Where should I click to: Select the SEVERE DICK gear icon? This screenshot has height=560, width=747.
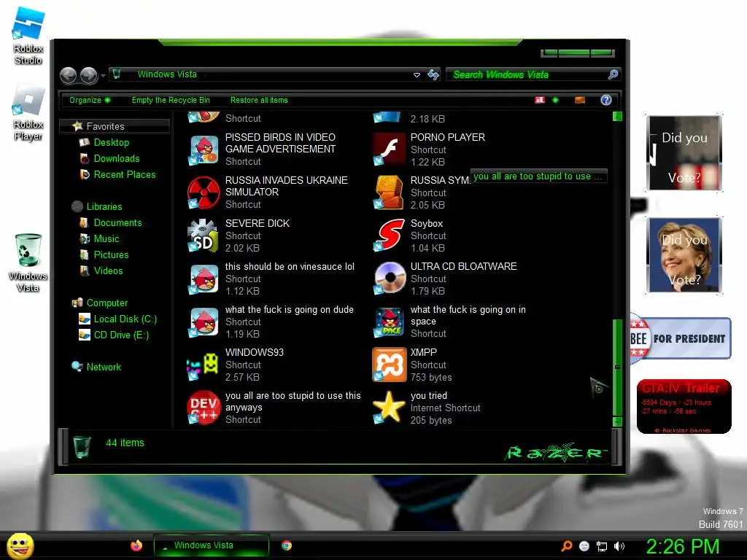[x=204, y=236]
